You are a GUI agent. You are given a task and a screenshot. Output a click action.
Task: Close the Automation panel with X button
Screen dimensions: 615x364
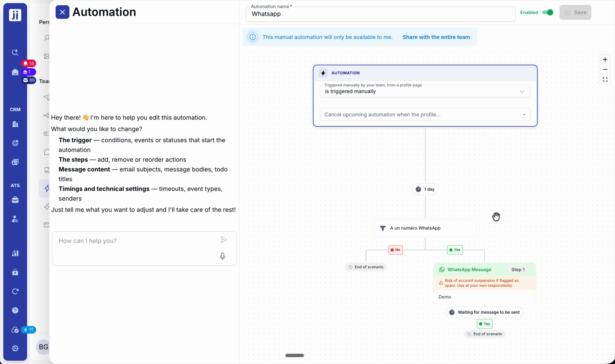pyautogui.click(x=62, y=12)
